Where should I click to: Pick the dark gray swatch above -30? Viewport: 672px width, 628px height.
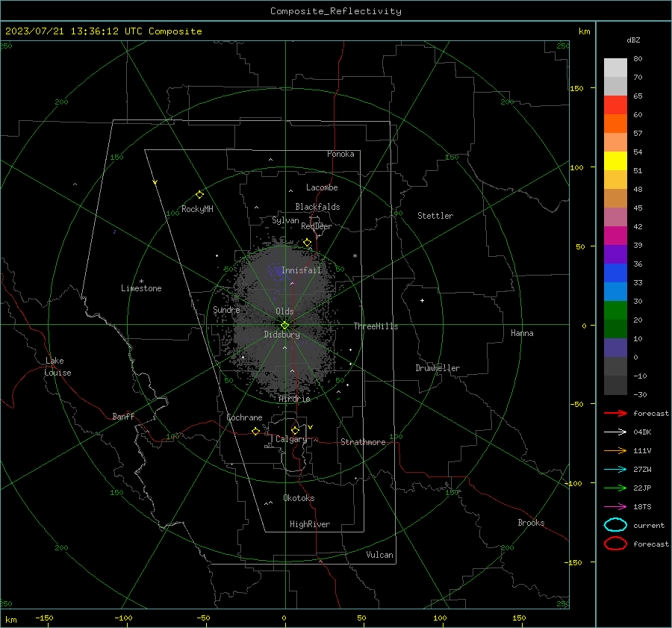[x=615, y=385]
